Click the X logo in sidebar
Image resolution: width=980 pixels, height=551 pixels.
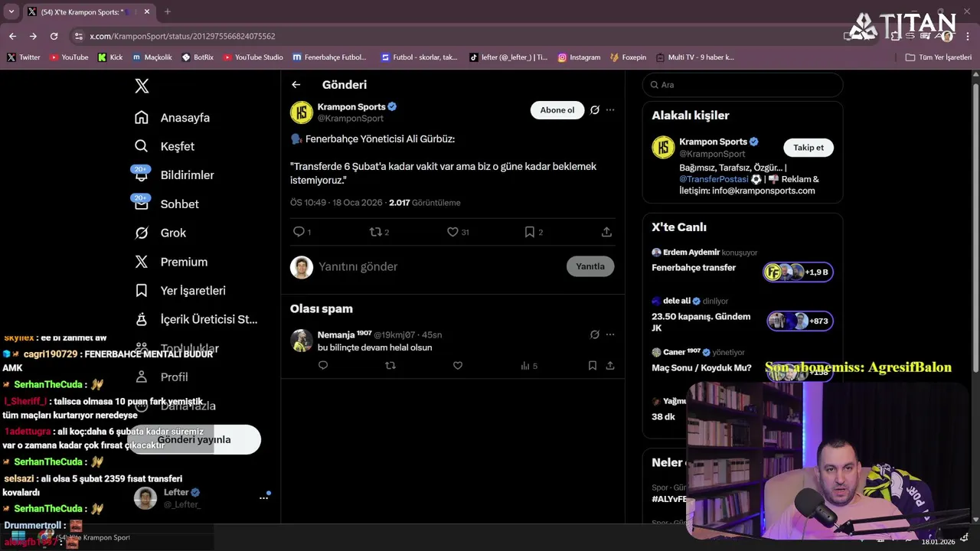(x=142, y=86)
